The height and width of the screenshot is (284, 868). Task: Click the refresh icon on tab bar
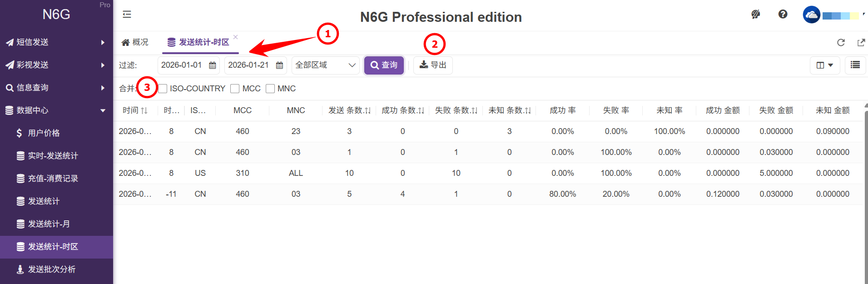(x=841, y=42)
